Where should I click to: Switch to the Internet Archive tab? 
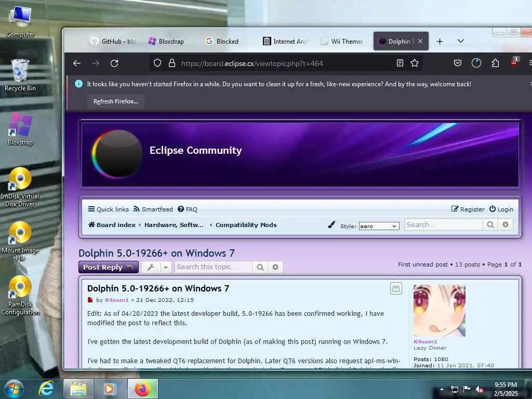[285, 42]
